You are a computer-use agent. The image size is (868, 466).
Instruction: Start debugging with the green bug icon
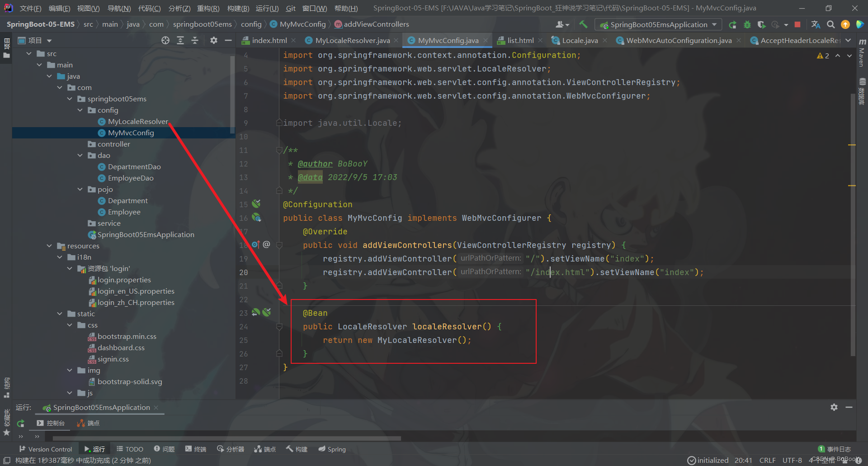pyautogui.click(x=747, y=24)
